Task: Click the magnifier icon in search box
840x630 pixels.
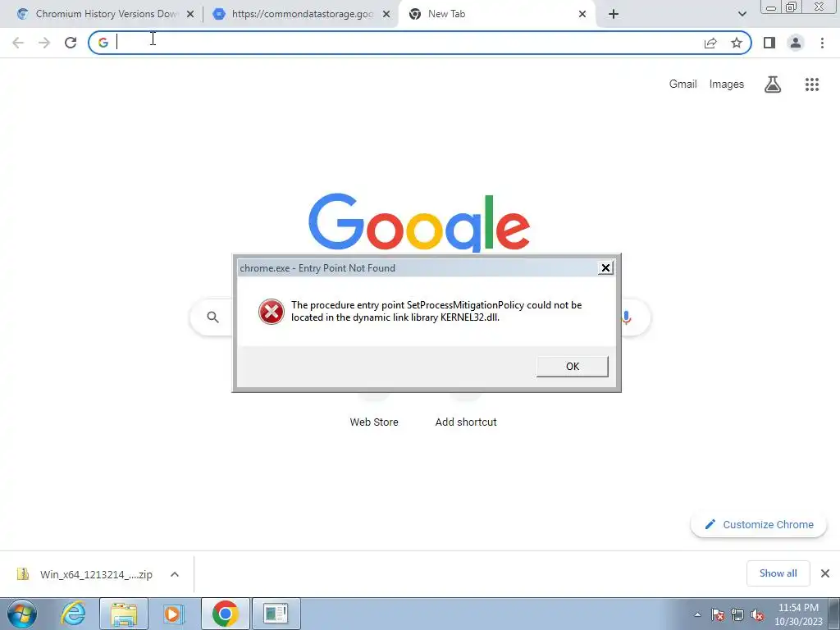Action: point(212,317)
